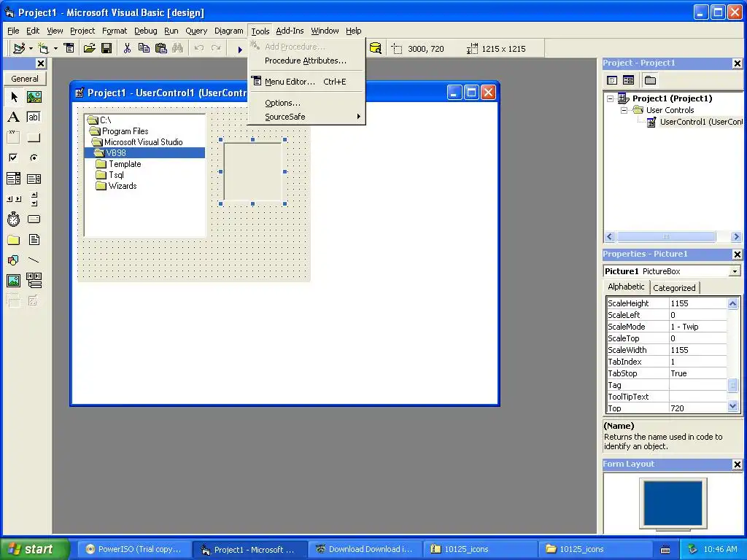
Task: Open the Debug menu
Action: [145, 31]
